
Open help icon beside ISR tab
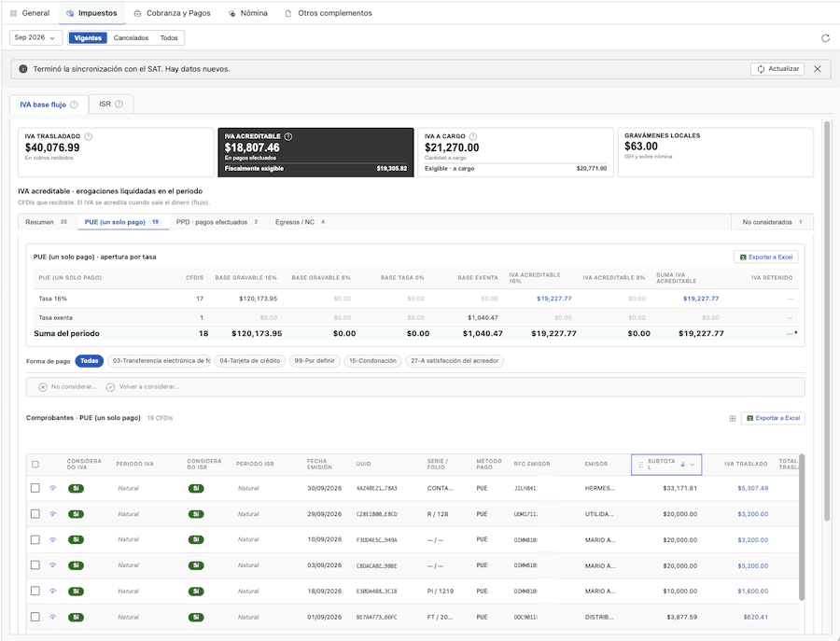tap(119, 104)
